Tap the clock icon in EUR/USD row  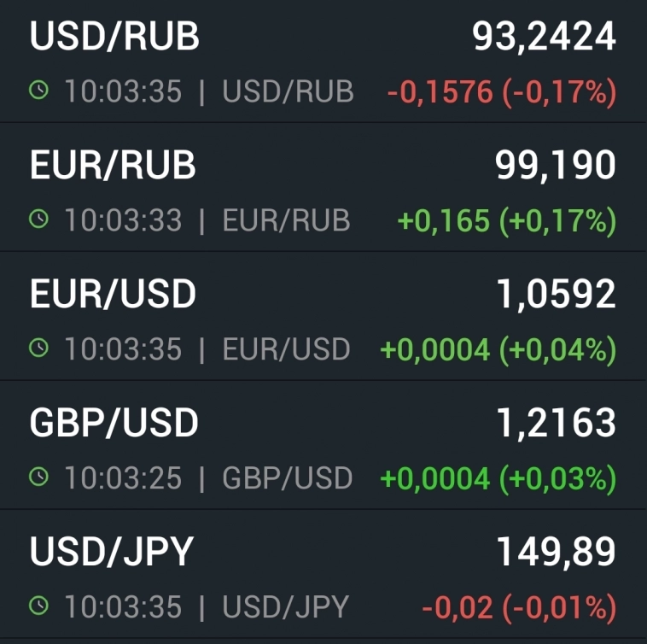point(38,348)
